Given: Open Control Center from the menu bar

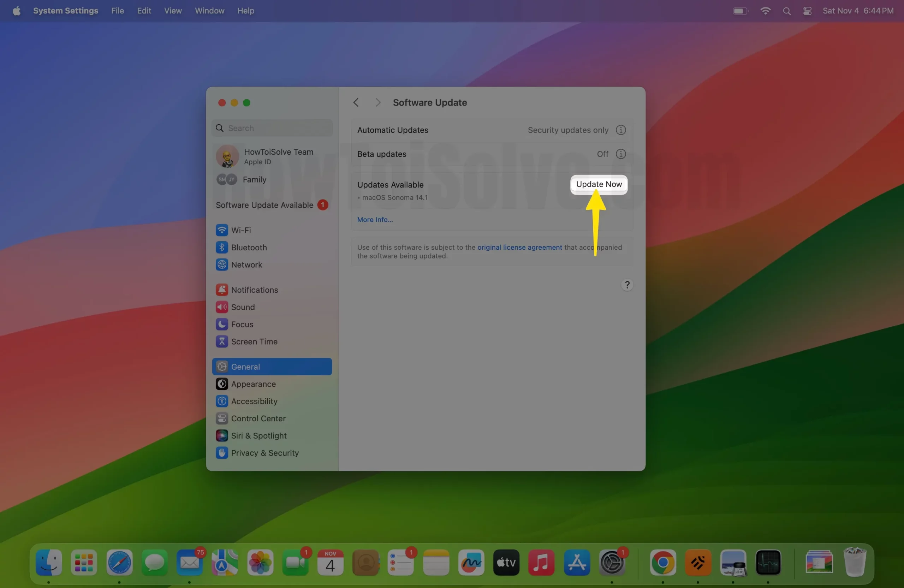Looking at the screenshot, I should click(x=807, y=11).
